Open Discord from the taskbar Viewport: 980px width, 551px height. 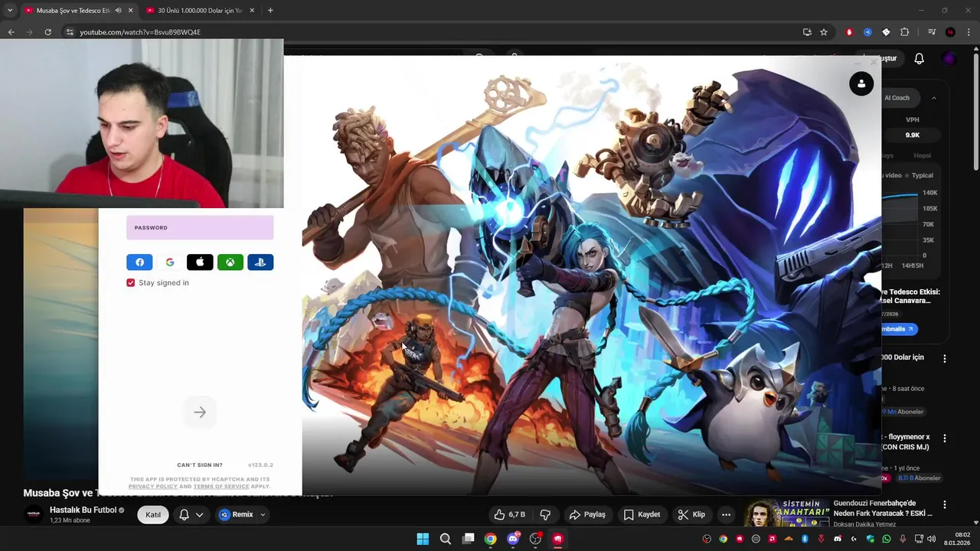pos(513,539)
